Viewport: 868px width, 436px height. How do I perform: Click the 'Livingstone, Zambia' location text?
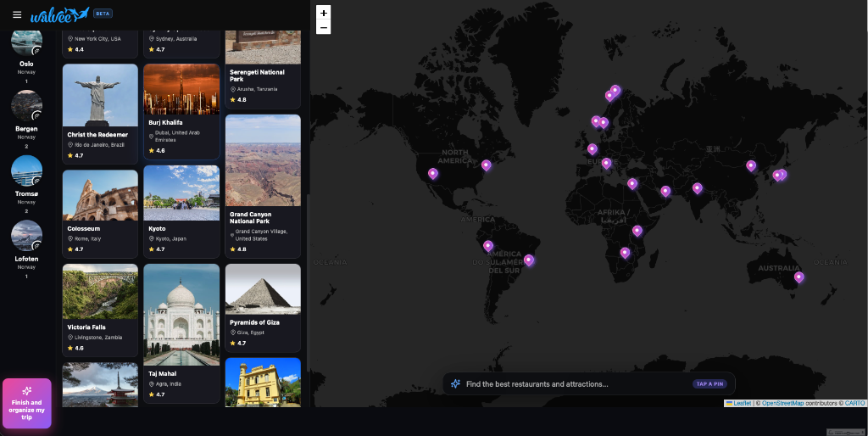tap(98, 338)
